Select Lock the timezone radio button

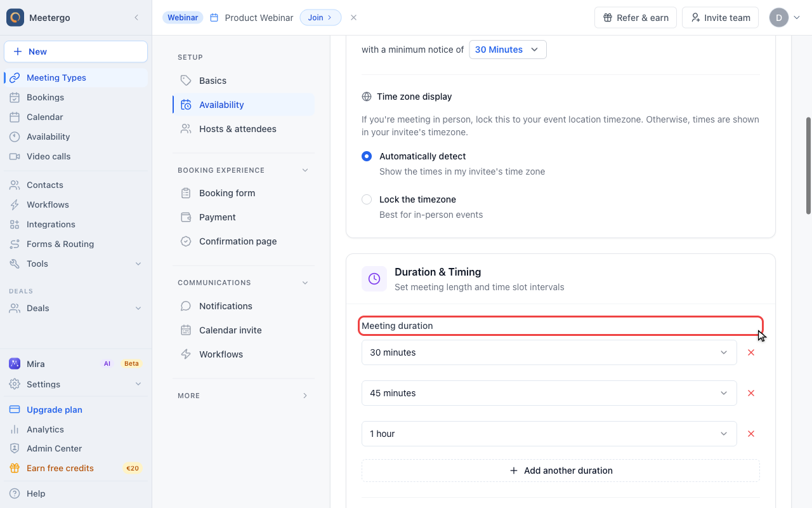click(x=367, y=199)
